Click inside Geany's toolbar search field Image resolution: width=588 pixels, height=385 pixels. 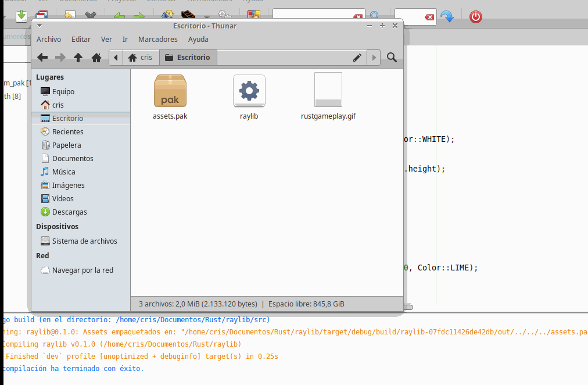pyautogui.click(x=313, y=15)
